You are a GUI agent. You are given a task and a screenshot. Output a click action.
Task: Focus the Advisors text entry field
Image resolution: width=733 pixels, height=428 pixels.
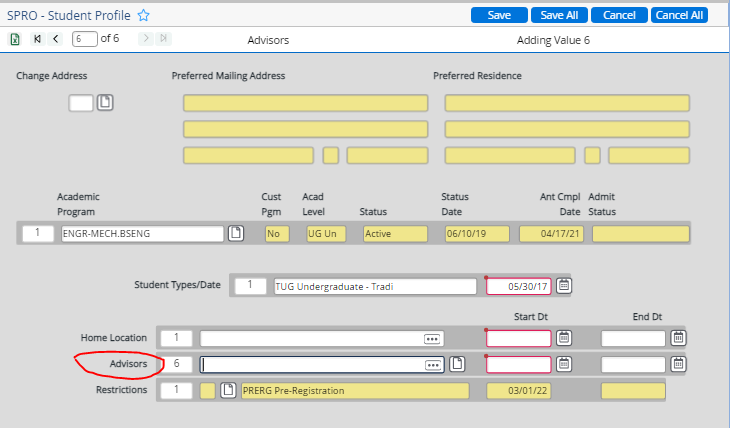tap(322, 365)
